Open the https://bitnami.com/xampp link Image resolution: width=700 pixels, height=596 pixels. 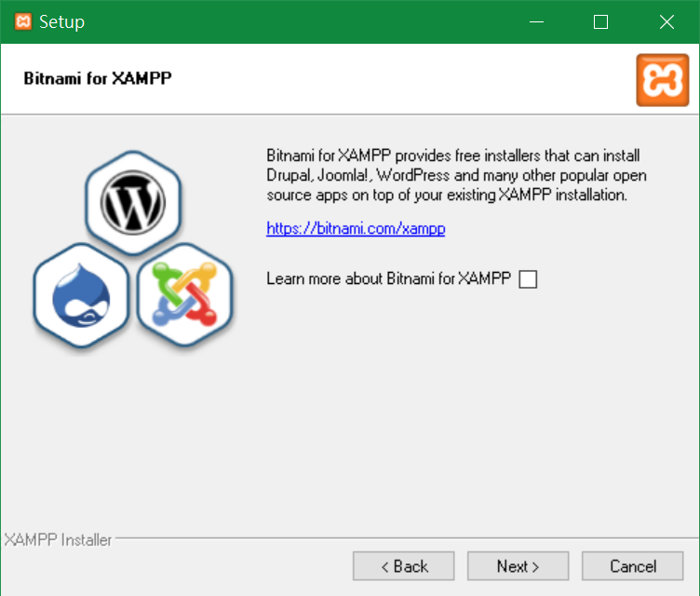pos(356,229)
